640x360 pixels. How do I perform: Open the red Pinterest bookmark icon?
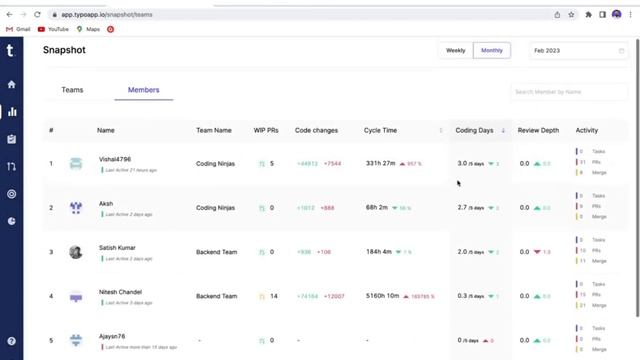point(111,29)
